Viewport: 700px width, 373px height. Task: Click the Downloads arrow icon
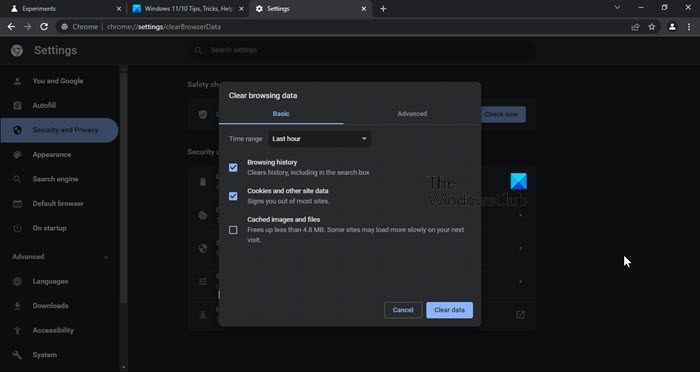pos(17,306)
